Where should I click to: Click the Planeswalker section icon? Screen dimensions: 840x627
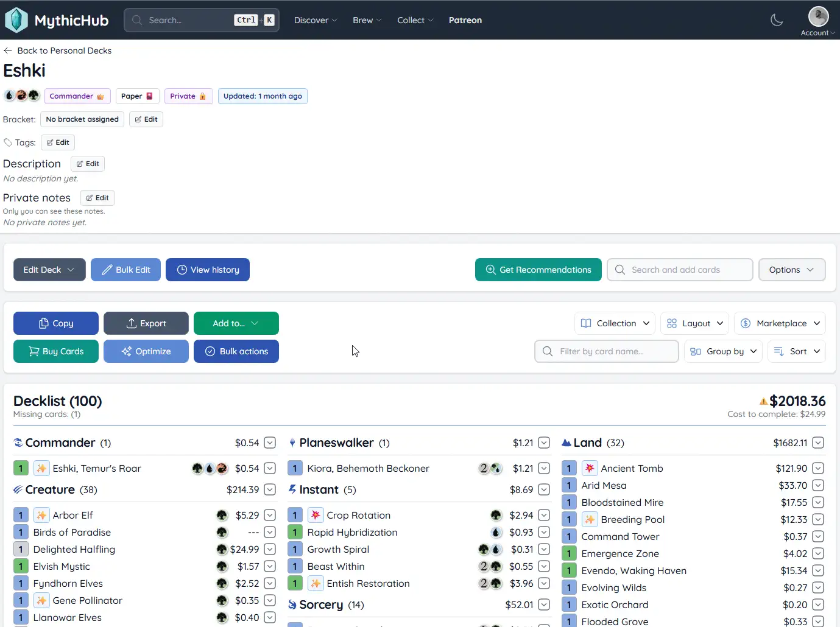(x=292, y=443)
